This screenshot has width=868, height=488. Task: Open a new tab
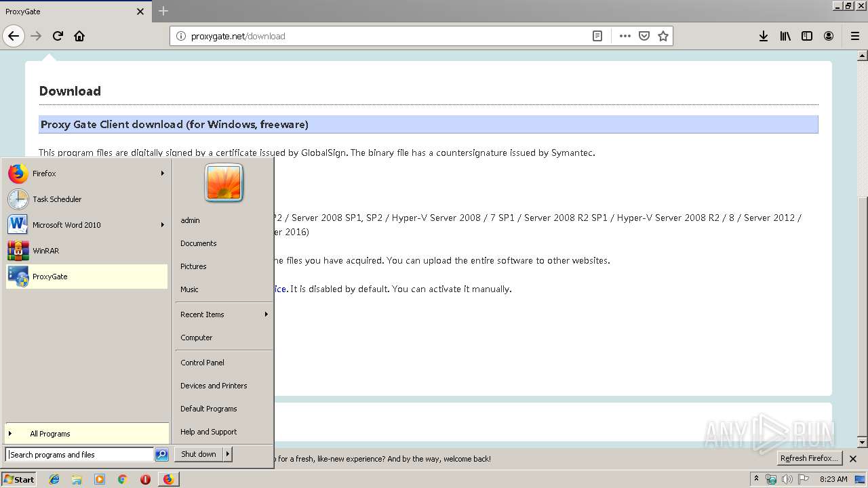click(163, 11)
